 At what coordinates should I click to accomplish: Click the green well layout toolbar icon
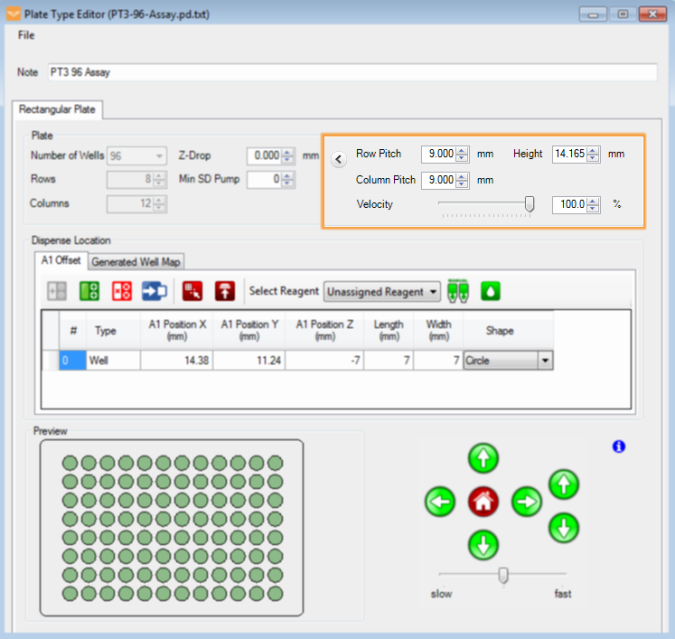tap(88, 291)
